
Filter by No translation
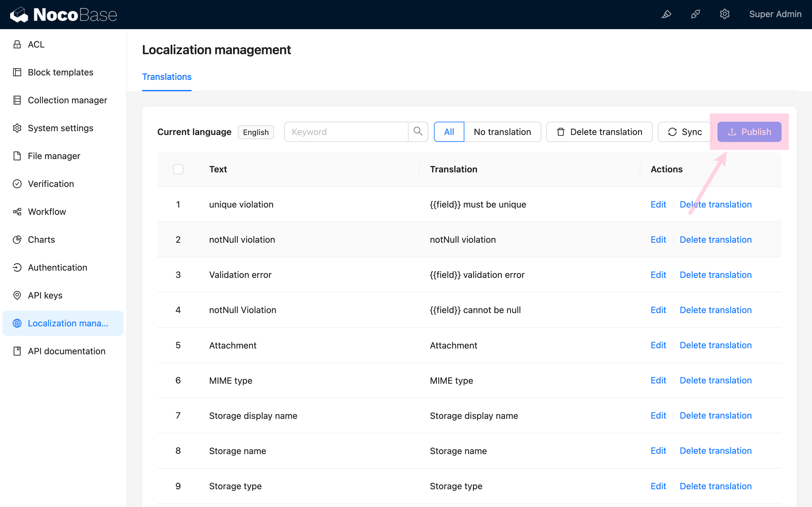(x=502, y=132)
